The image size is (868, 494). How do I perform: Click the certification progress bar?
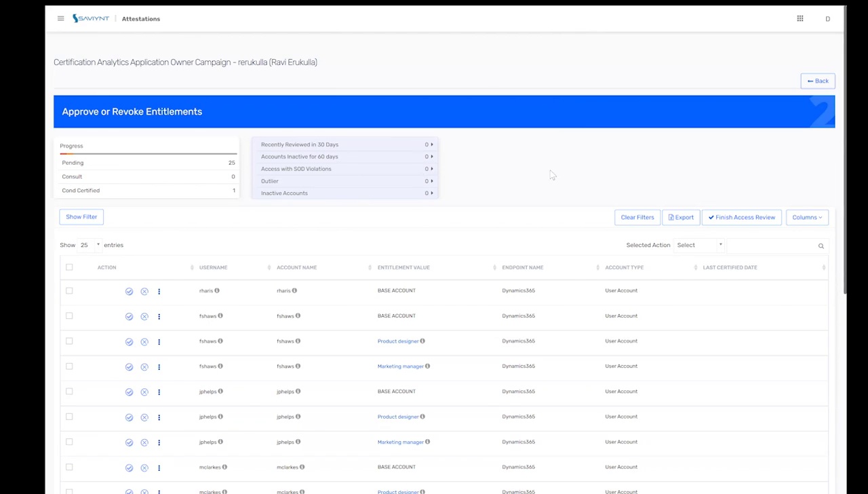coord(149,154)
